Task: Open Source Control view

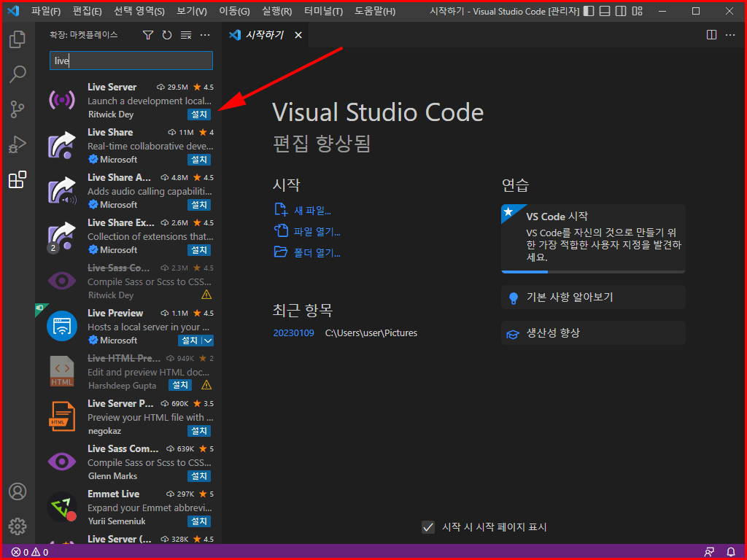Action: click(18, 109)
